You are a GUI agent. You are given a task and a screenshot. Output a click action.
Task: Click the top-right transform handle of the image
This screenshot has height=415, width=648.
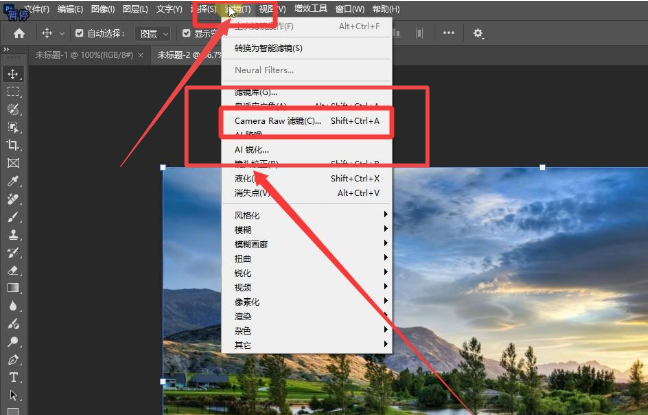click(x=543, y=167)
